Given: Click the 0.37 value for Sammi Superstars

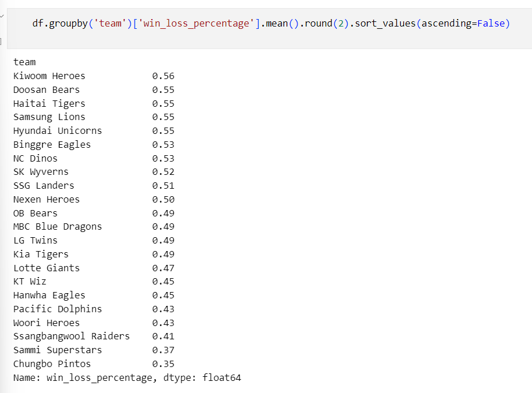Looking at the screenshot, I should click(163, 350).
